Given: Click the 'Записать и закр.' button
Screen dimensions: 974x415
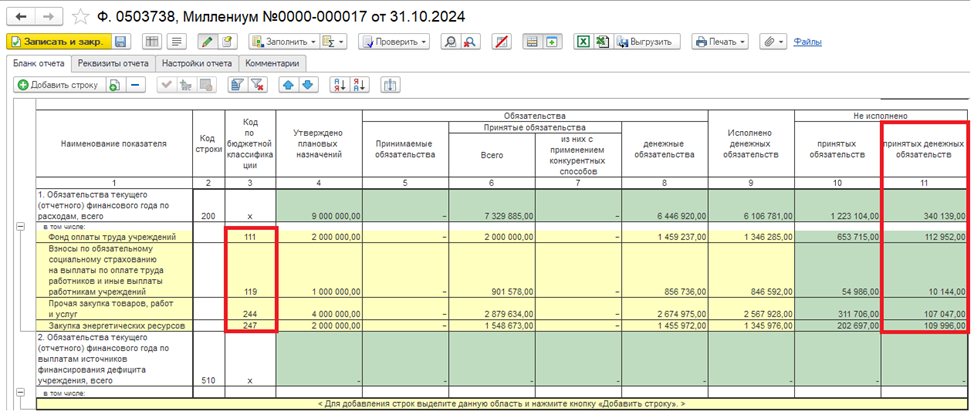Looking at the screenshot, I should (59, 42).
